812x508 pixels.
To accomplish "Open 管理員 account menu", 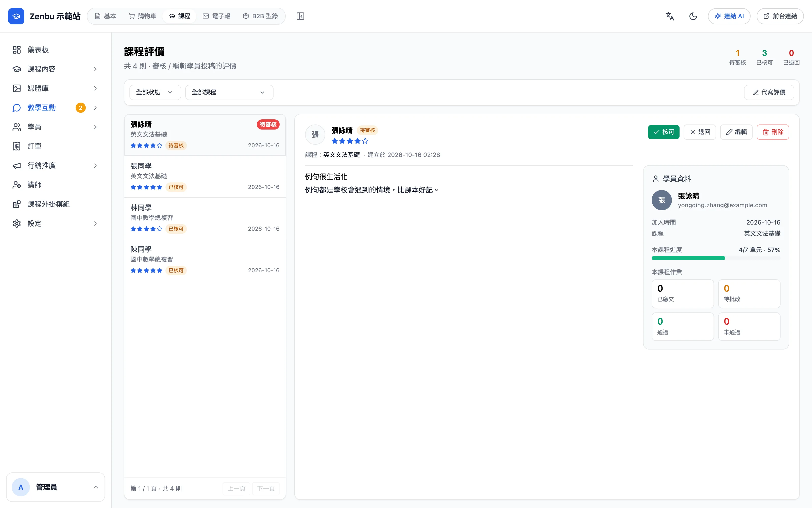I will pyautogui.click(x=55, y=487).
